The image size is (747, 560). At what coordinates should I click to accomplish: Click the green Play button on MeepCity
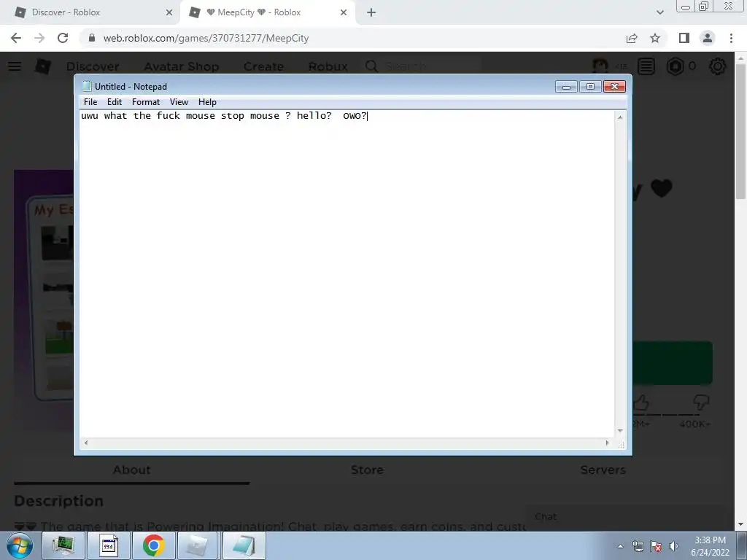[672, 363]
